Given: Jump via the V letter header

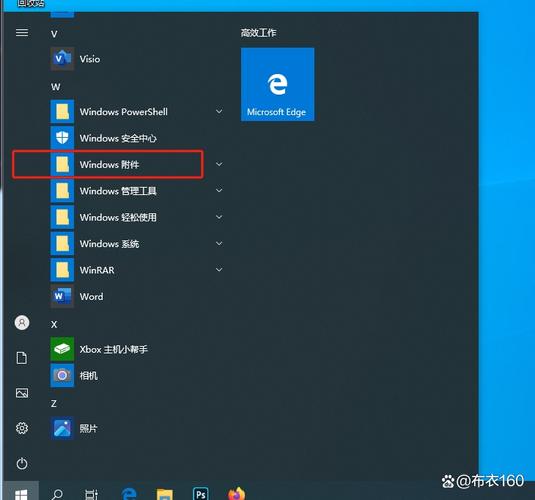Looking at the screenshot, I should click(54, 34).
